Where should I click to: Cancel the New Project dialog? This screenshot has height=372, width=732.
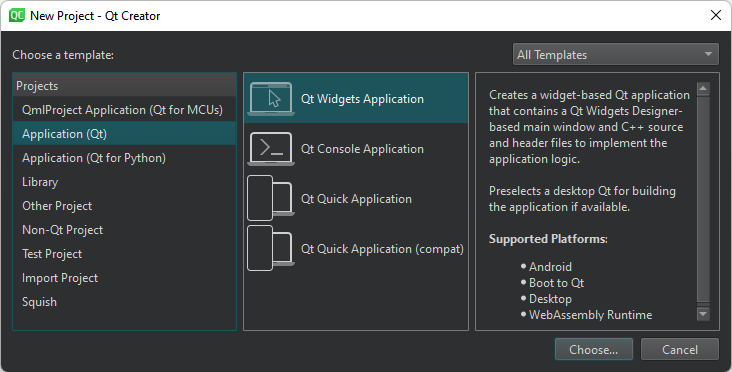point(679,350)
